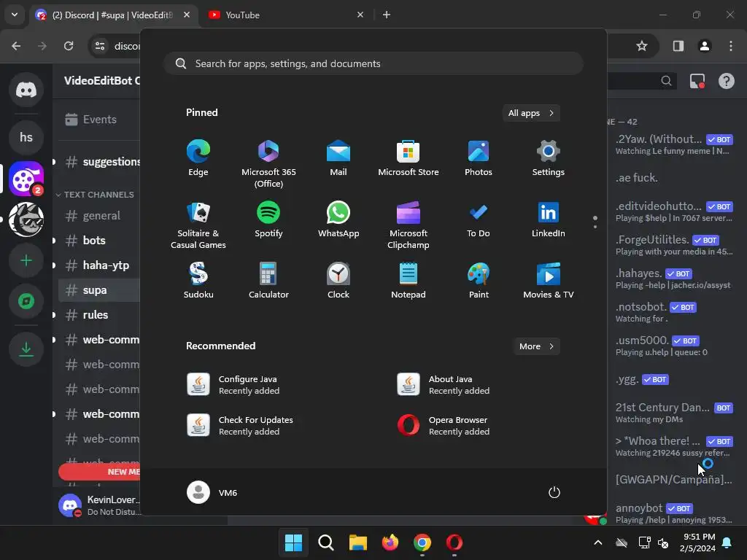
Task: Expand All apps list
Action: (531, 113)
